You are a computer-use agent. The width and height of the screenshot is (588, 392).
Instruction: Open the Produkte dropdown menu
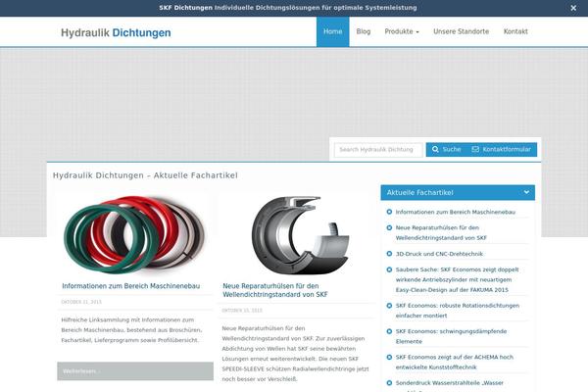[x=402, y=31]
